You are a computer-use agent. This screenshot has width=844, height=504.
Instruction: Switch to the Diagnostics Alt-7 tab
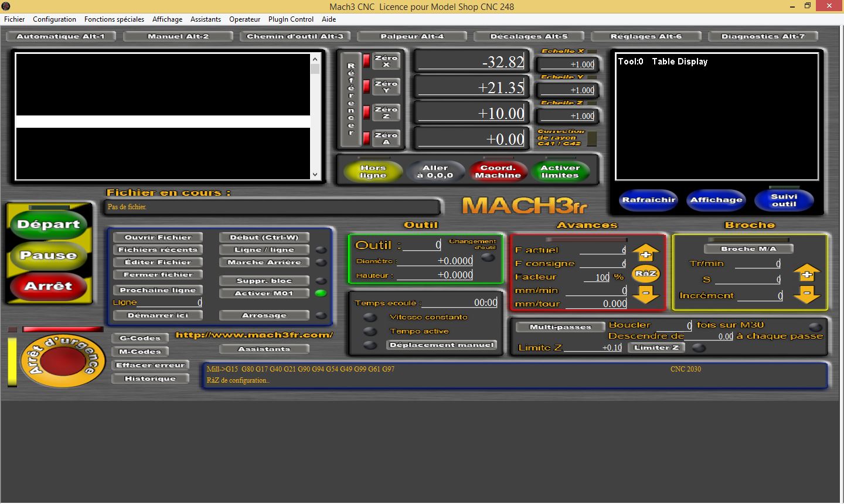(x=763, y=36)
